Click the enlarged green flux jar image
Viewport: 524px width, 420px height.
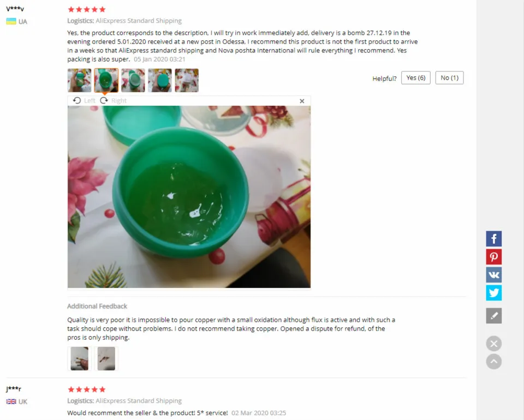[189, 197]
